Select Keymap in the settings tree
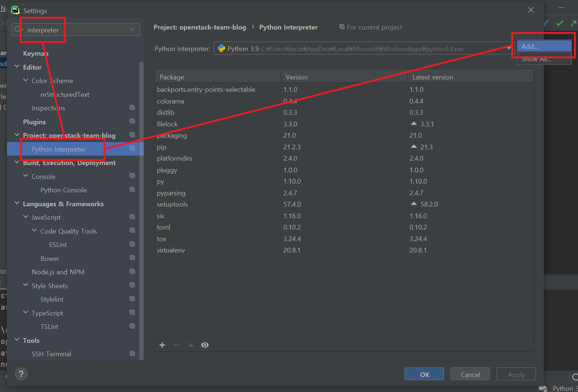Screen dimensions: 578x392 click(36, 54)
